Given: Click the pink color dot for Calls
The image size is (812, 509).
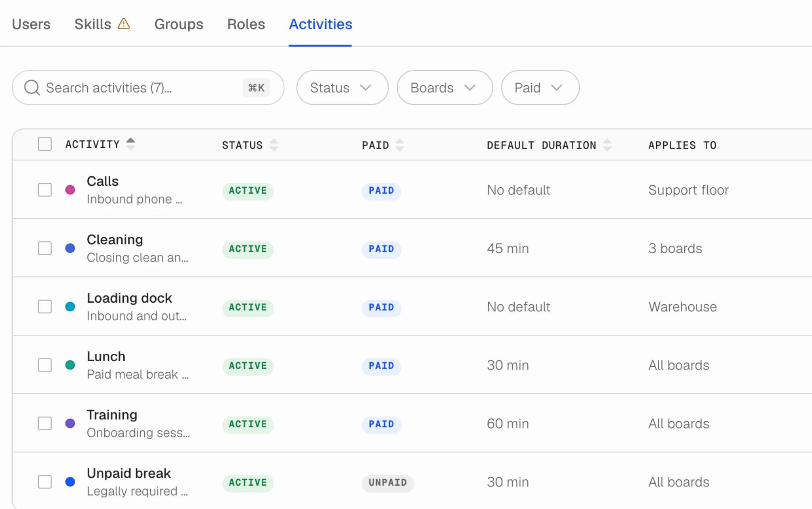Looking at the screenshot, I should tap(70, 190).
